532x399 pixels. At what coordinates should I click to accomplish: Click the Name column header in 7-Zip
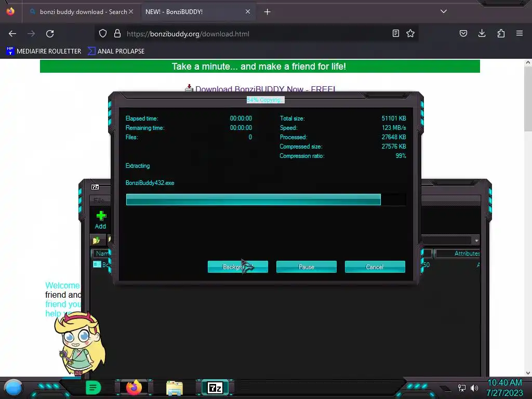click(100, 254)
